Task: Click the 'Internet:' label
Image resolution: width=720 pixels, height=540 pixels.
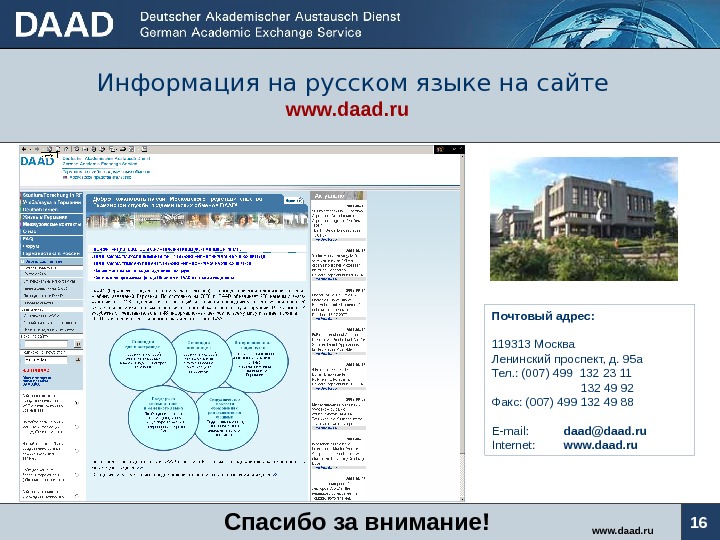Action: (513, 445)
